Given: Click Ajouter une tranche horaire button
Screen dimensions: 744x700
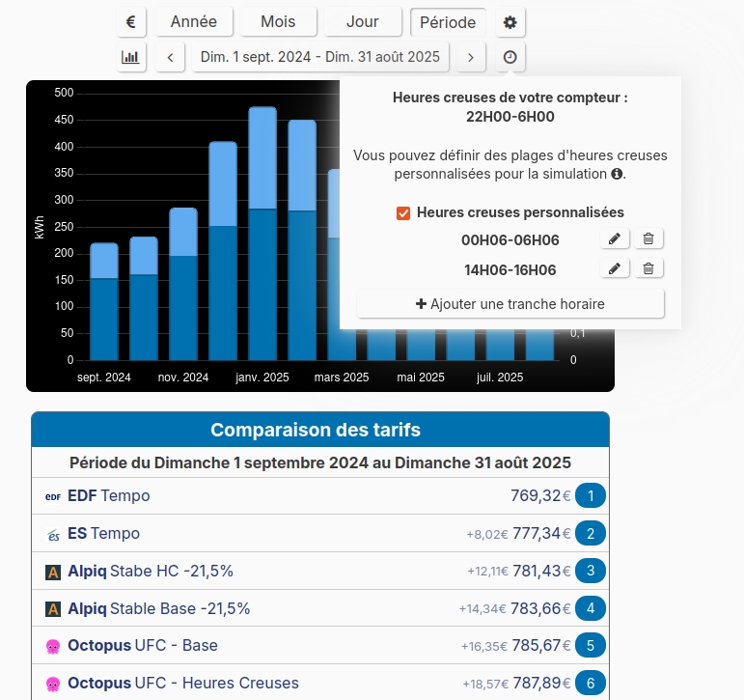Looking at the screenshot, I should pyautogui.click(x=510, y=304).
